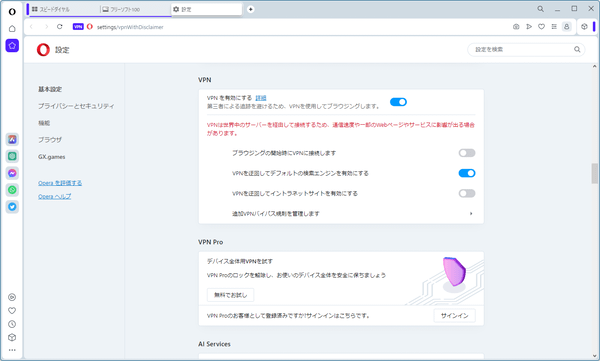Open the sidebar setup three-dots menu
This screenshot has width=600, height=361.
[12, 350]
